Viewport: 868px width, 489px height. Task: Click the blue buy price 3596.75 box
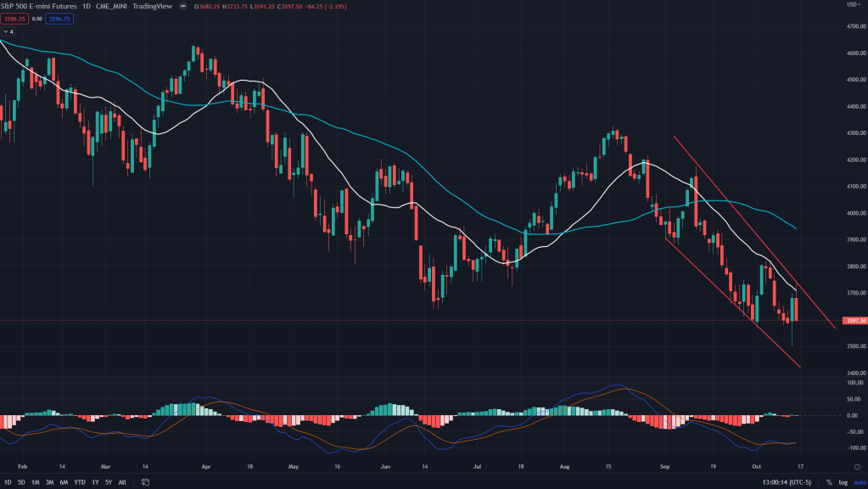coord(57,19)
